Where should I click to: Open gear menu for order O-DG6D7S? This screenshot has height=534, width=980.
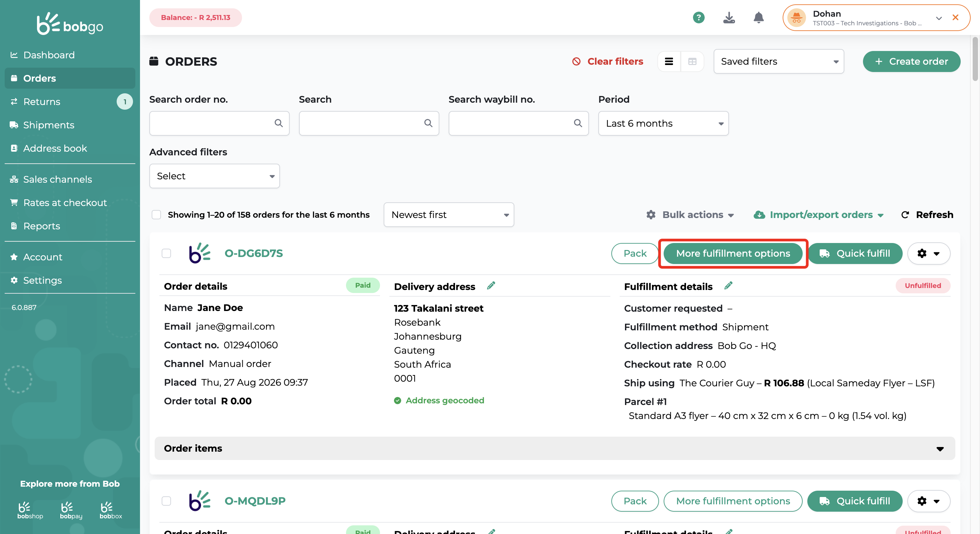928,253
